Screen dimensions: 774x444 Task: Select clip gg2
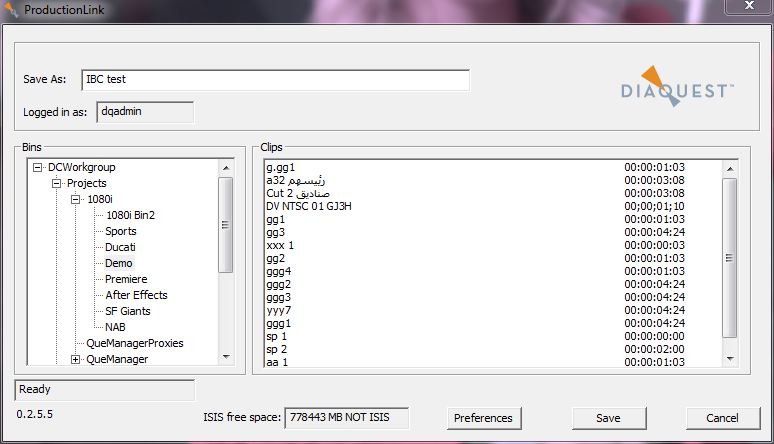tap(275, 258)
